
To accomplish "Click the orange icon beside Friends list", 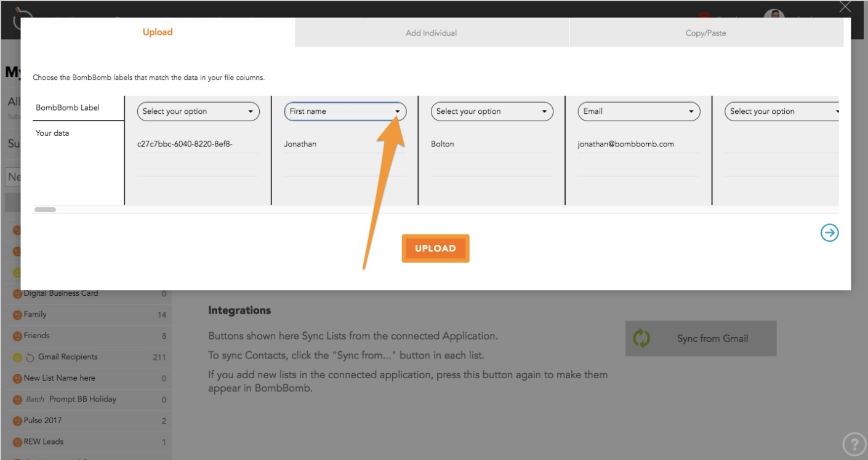I will pyautogui.click(x=17, y=336).
